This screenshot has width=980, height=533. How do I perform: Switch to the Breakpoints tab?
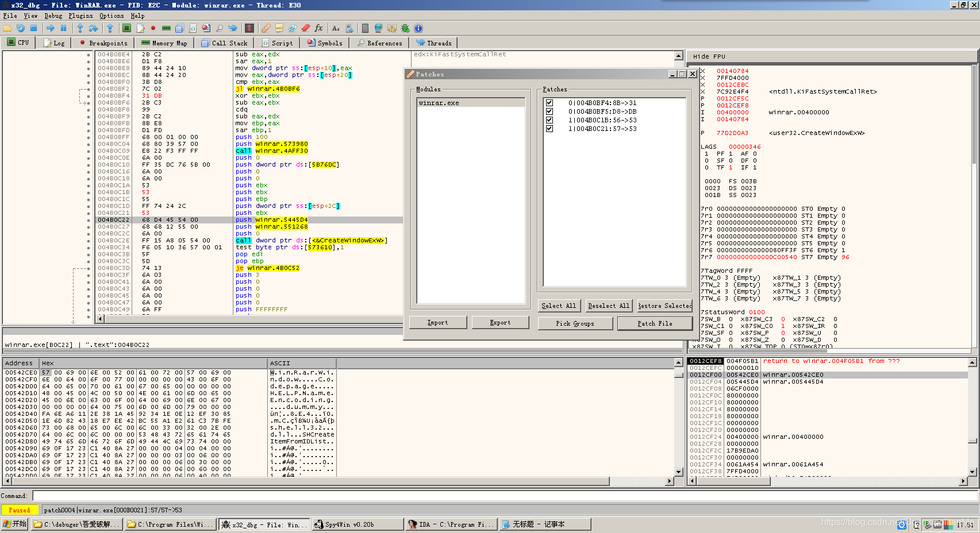click(x=103, y=43)
